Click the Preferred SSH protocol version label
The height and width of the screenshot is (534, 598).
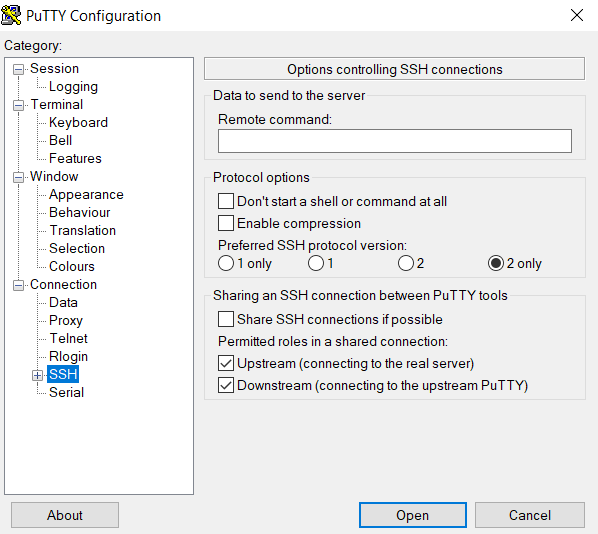pyautogui.click(x=312, y=245)
